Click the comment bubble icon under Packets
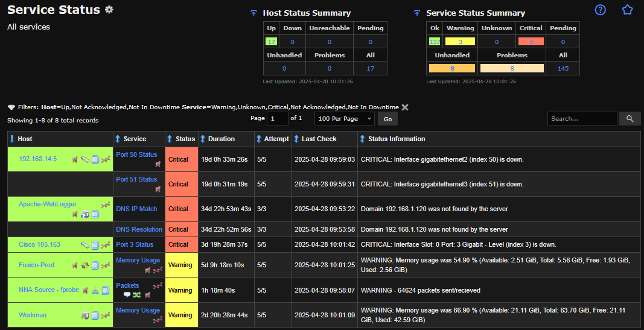Viewport: 644px width, 330px height. point(127,295)
